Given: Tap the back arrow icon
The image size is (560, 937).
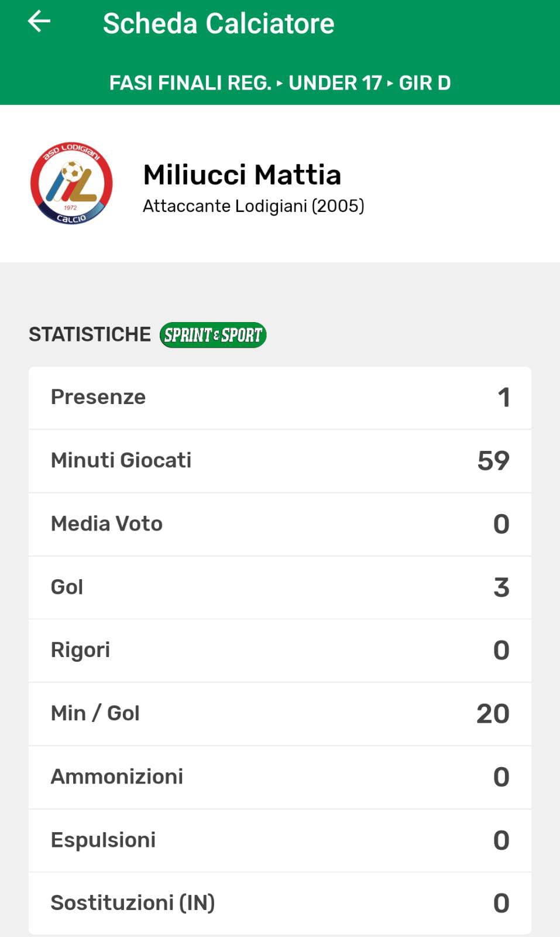Looking at the screenshot, I should point(39,22).
